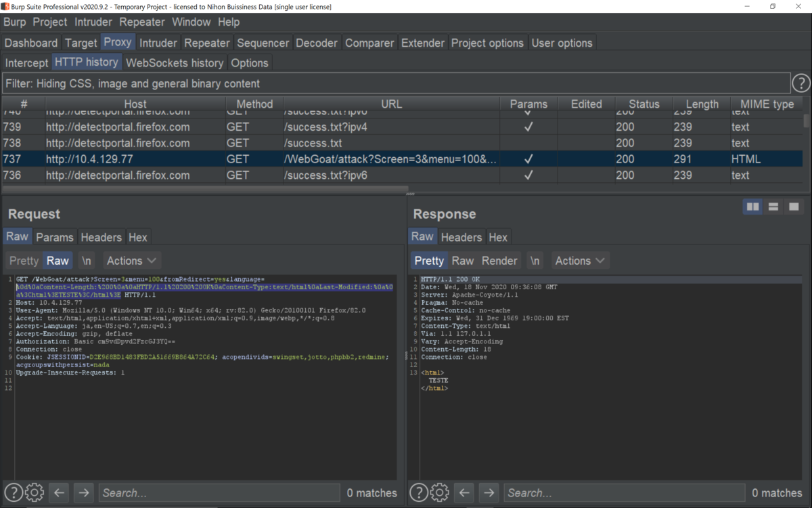
Task: Sort history by URL column
Action: click(391, 104)
